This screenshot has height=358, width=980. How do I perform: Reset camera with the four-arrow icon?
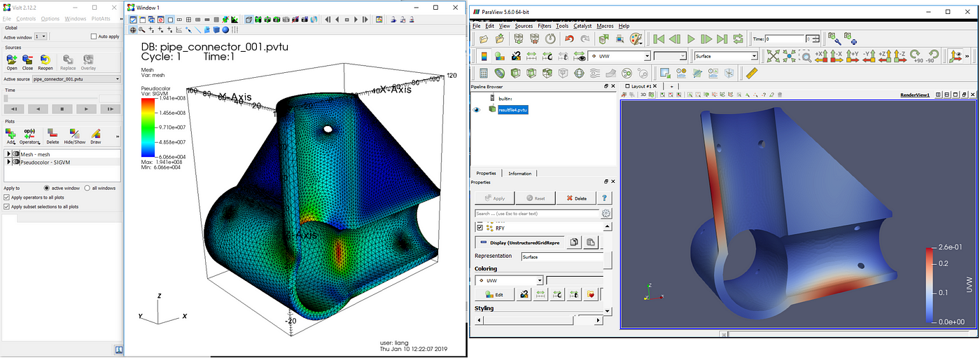(773, 56)
